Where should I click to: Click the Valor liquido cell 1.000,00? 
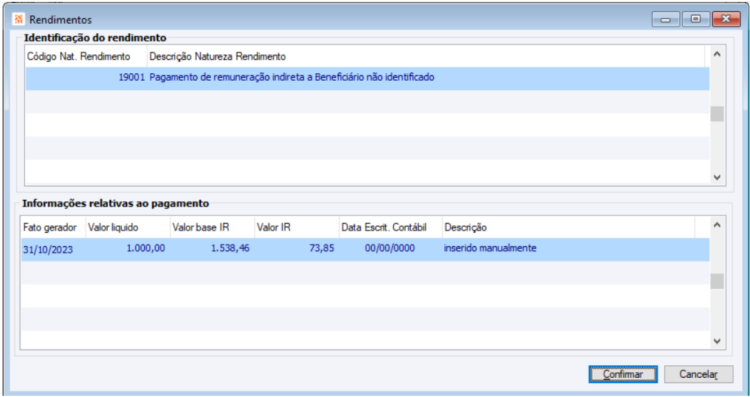[x=128, y=249]
